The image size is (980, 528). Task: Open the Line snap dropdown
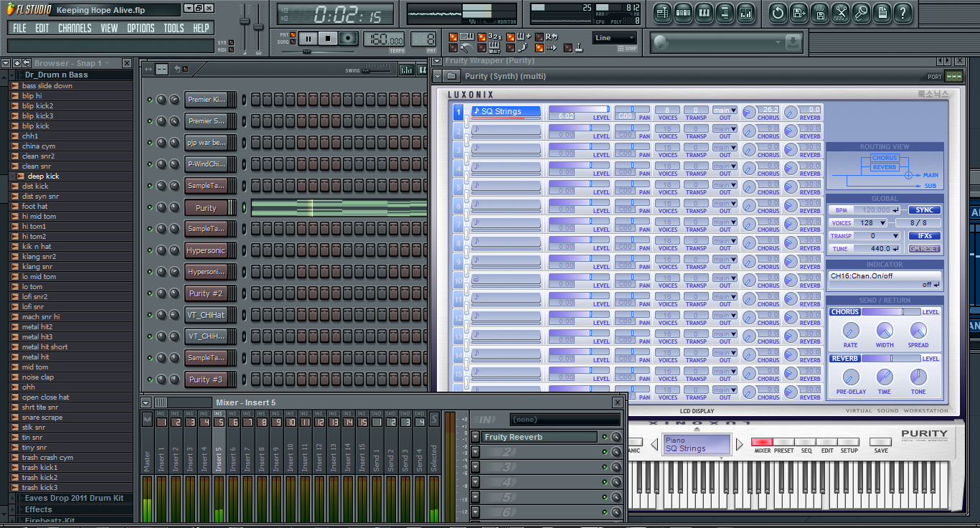615,38
